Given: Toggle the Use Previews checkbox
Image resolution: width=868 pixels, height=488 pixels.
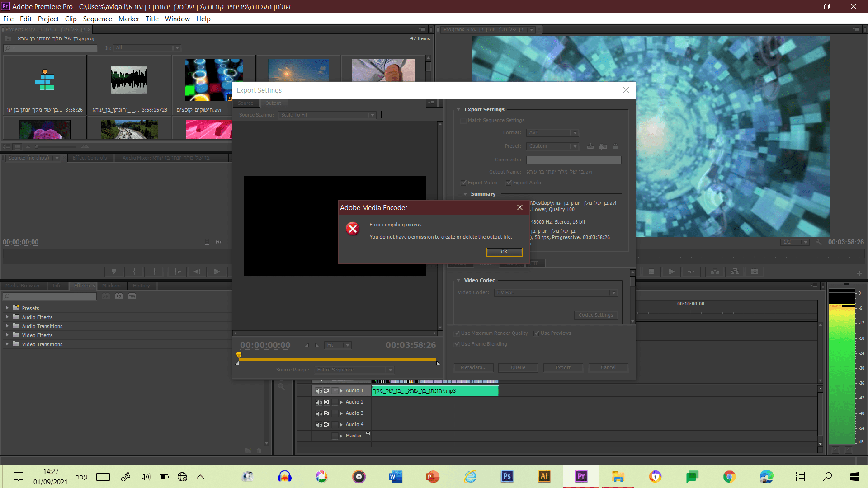Looking at the screenshot, I should click(x=537, y=333).
